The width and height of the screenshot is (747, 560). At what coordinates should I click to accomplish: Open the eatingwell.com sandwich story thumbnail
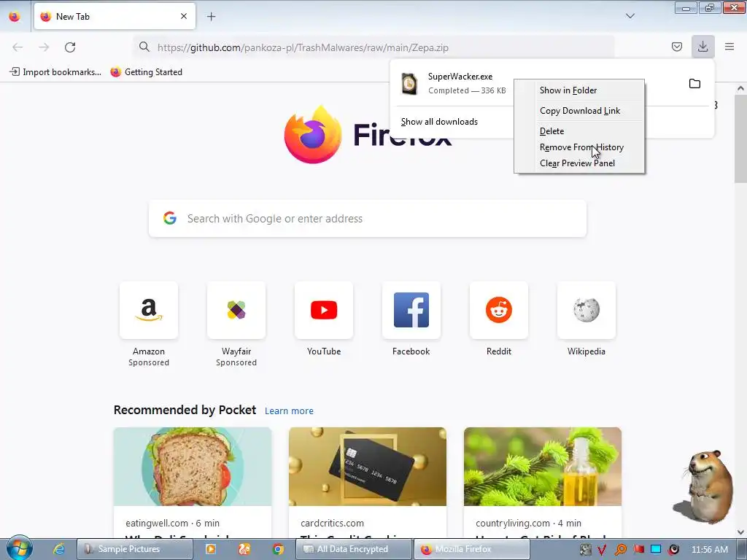pos(193,467)
